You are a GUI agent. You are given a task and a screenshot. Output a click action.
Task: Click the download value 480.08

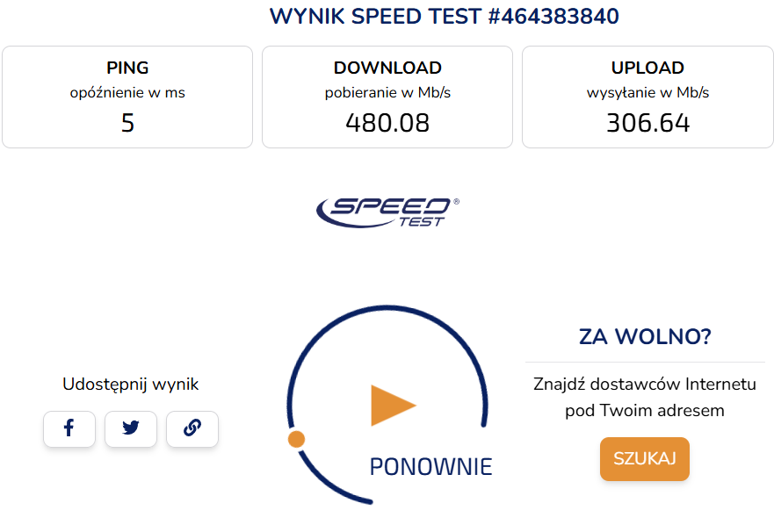coord(387,123)
